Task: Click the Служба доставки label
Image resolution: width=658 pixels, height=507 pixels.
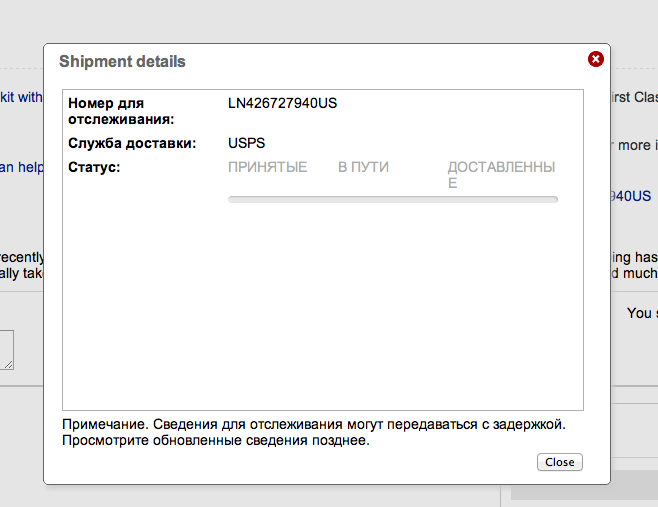Action: 131,143
